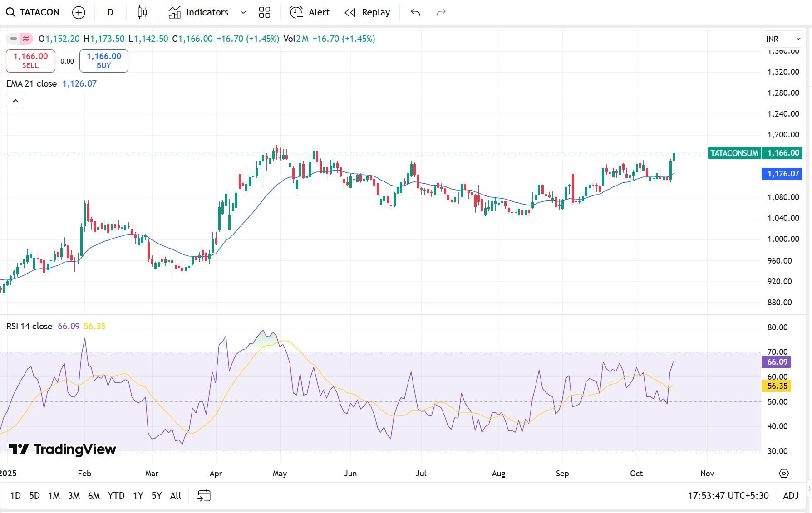The height and width of the screenshot is (513, 812).
Task: Click the 70.00 RSI scale label
Action: click(x=778, y=352)
